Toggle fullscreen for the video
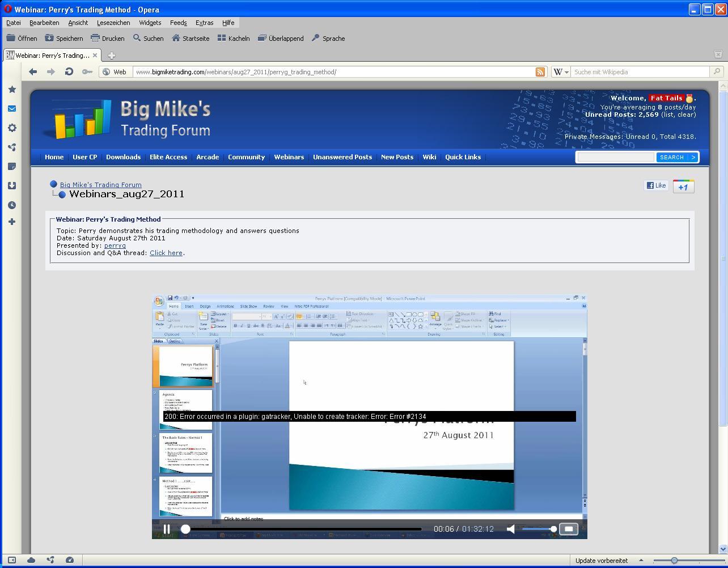The width and height of the screenshot is (728, 568). tap(569, 529)
